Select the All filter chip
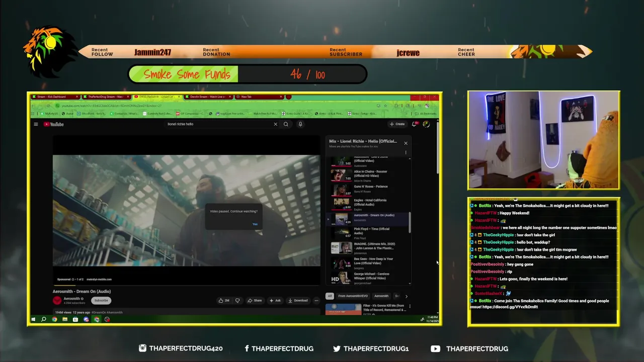 tap(330, 296)
